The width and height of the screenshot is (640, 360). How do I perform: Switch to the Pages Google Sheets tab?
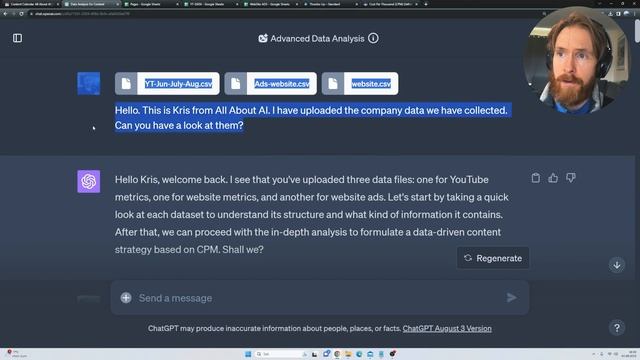coord(151,4)
